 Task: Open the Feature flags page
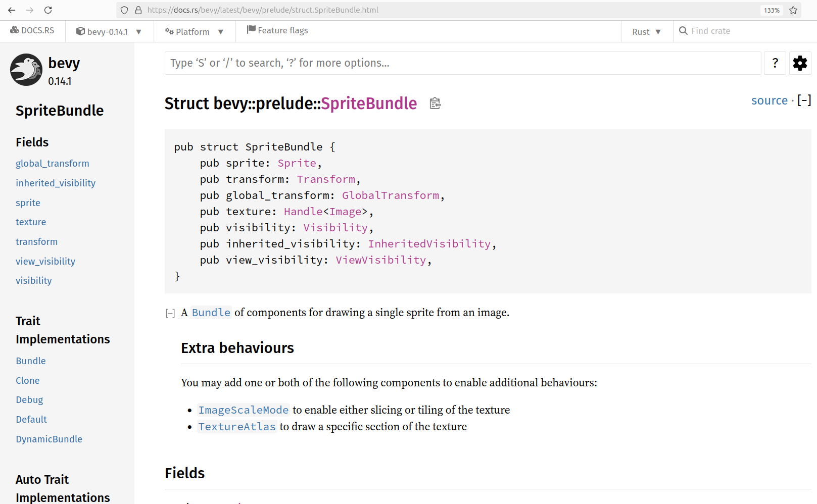(x=277, y=30)
